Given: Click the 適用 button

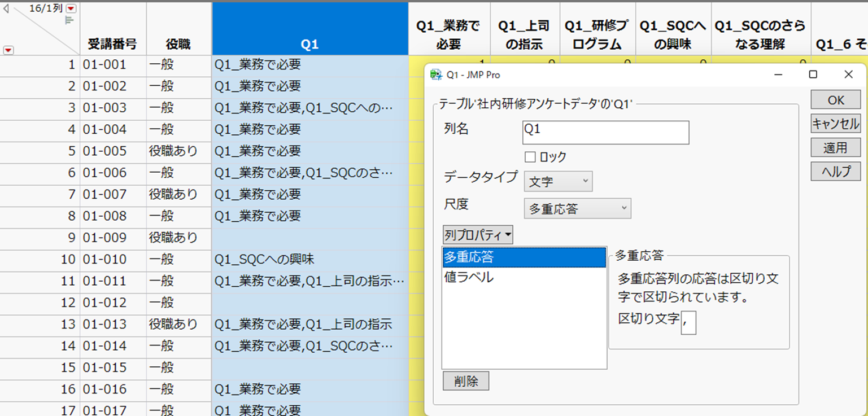Looking at the screenshot, I should [835, 148].
